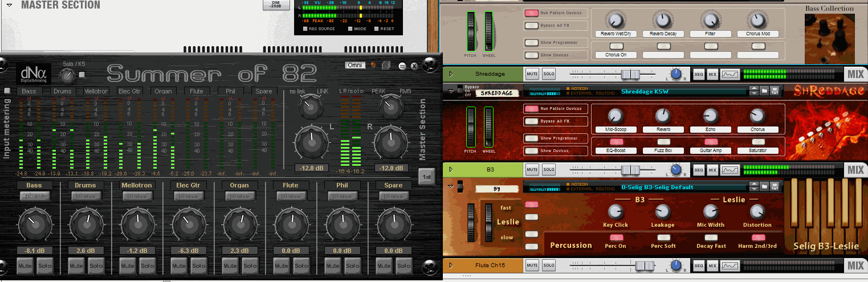Click the automation curve icon on Shreddage channel
The height and width of the screenshot is (282, 868).
pyautogui.click(x=730, y=74)
